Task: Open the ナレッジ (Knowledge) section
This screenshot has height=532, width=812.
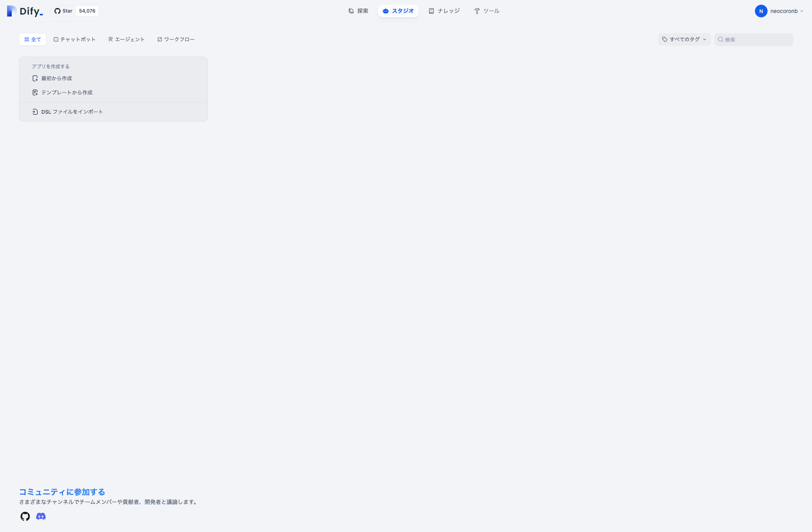Action: pos(444,11)
